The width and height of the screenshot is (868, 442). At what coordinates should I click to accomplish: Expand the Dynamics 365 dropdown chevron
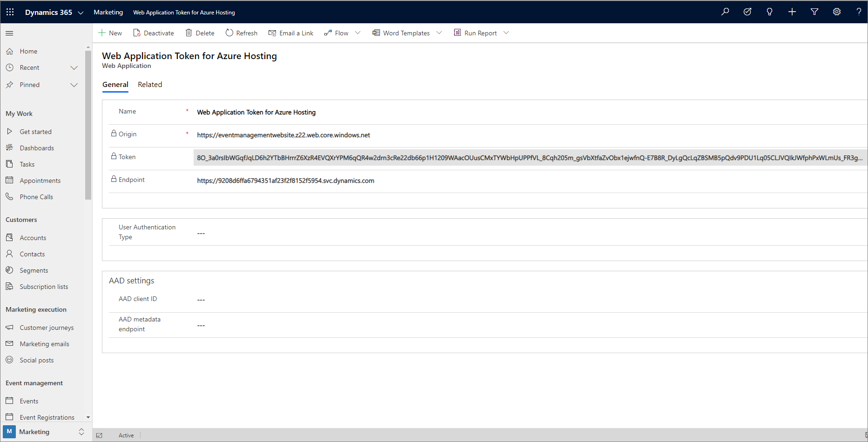[81, 13]
